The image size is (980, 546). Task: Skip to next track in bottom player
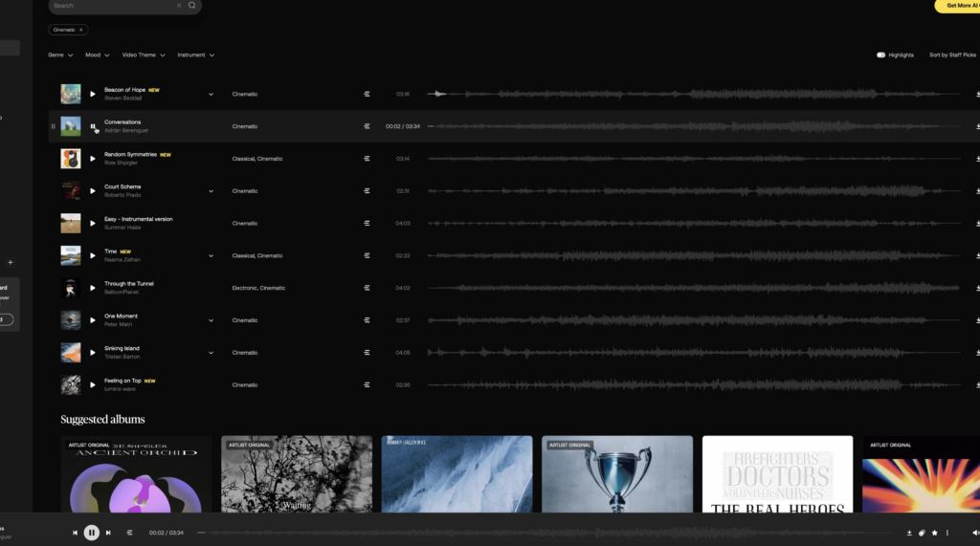tap(108, 533)
